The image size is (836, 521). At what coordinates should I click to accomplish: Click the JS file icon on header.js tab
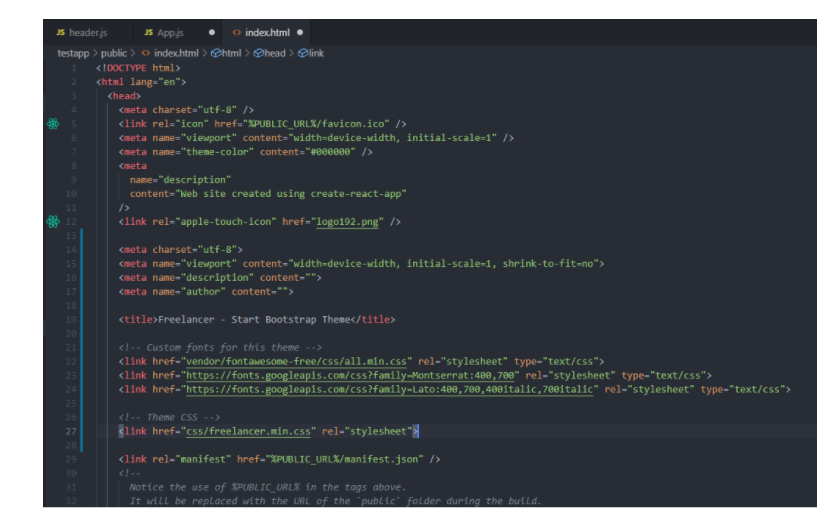point(61,33)
